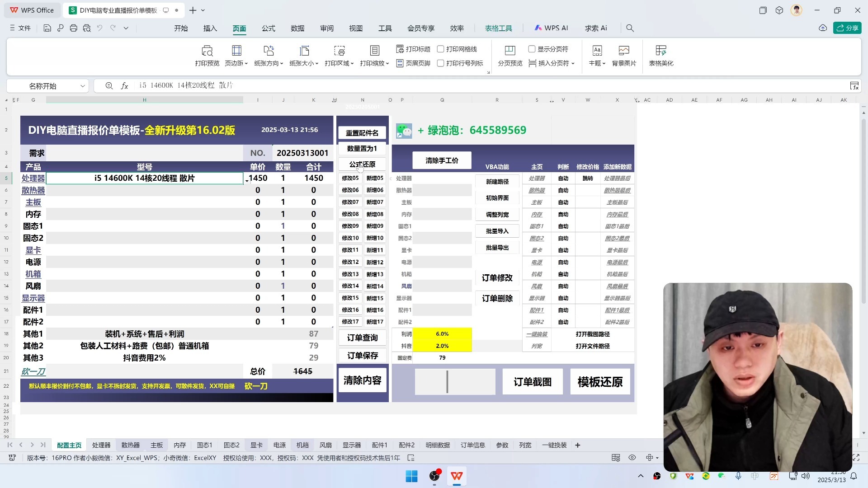Click the 表格美化 (table beautify) icon
The width and height of the screenshot is (868, 488).
661,55
